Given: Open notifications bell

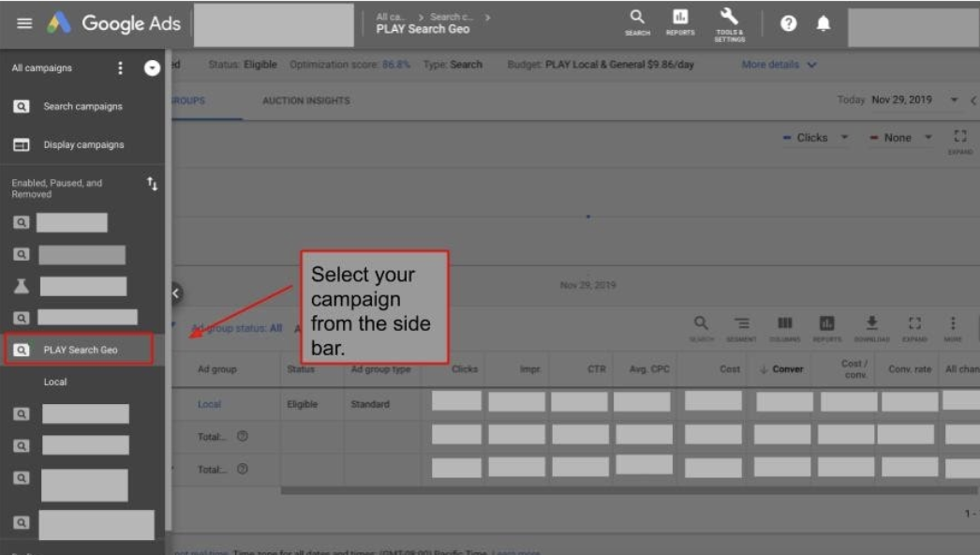Looking at the screenshot, I should point(824,23).
